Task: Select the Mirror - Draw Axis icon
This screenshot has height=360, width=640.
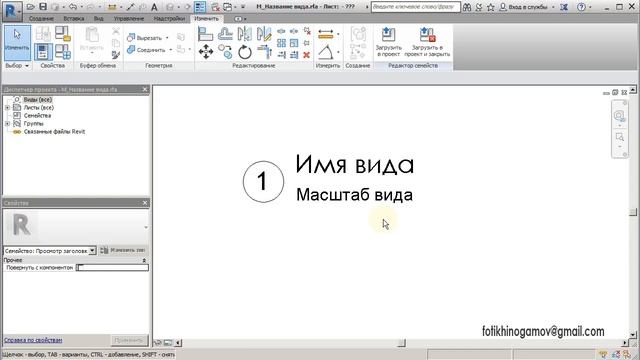Action: (x=264, y=33)
